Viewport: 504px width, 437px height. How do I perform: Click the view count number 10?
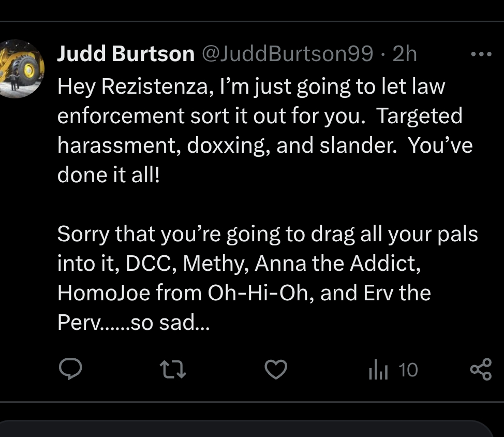408,370
